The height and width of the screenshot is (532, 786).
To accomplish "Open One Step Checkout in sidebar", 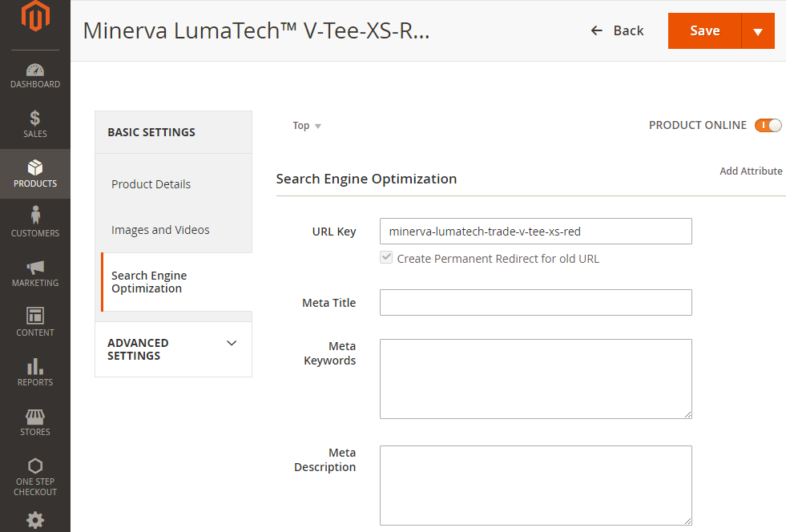I will (34, 466).
